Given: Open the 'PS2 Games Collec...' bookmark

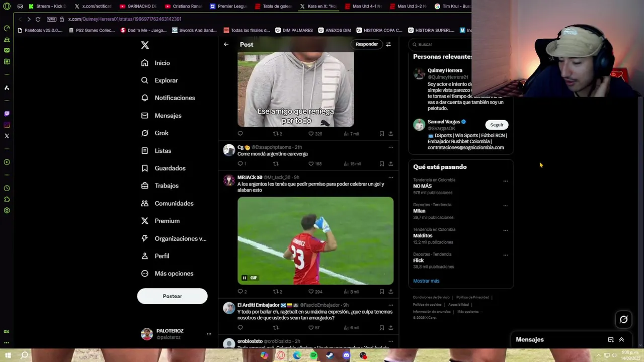Looking at the screenshot, I should pos(92,30).
